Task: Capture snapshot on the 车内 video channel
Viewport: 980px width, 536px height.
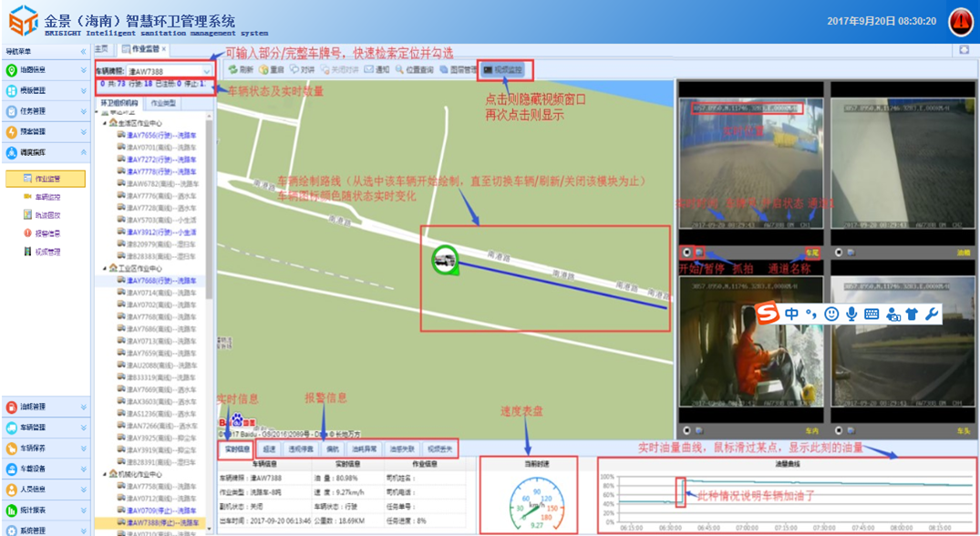Action: [x=700, y=430]
